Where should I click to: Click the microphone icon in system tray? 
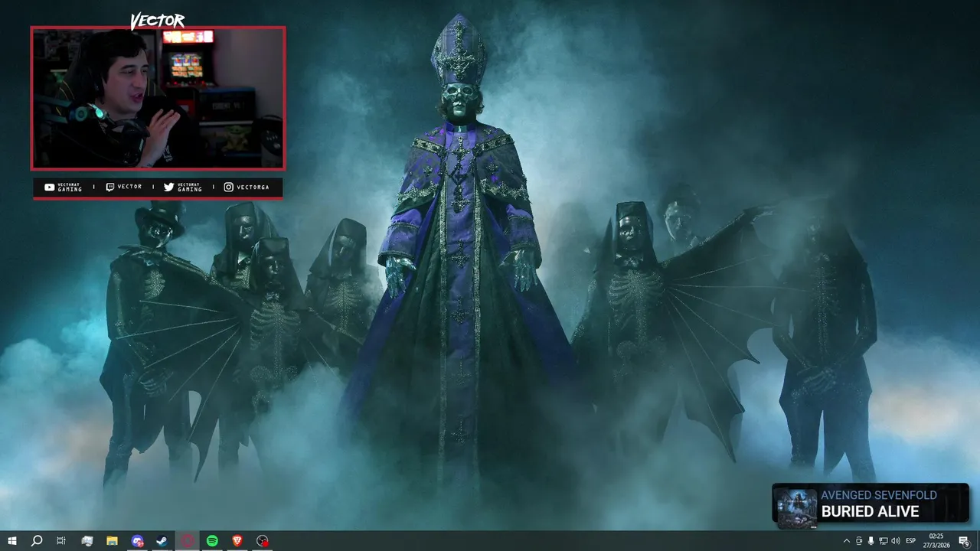click(x=871, y=541)
